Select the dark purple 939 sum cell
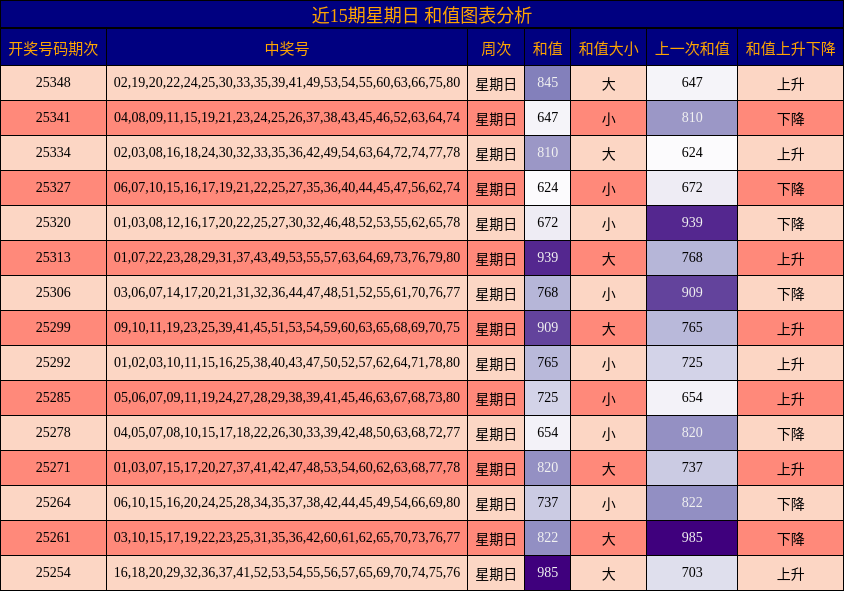 point(547,257)
